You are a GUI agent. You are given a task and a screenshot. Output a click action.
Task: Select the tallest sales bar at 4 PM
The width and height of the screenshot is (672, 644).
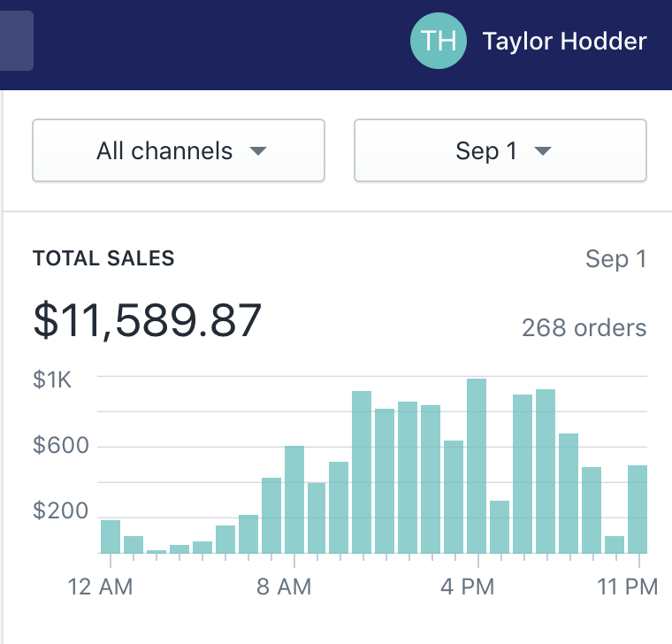tap(477, 466)
